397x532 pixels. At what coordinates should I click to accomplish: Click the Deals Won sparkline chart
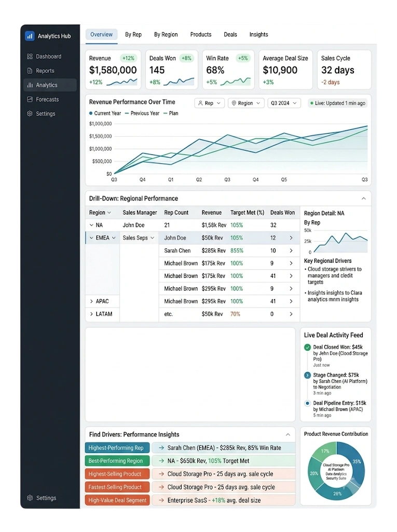click(179, 82)
